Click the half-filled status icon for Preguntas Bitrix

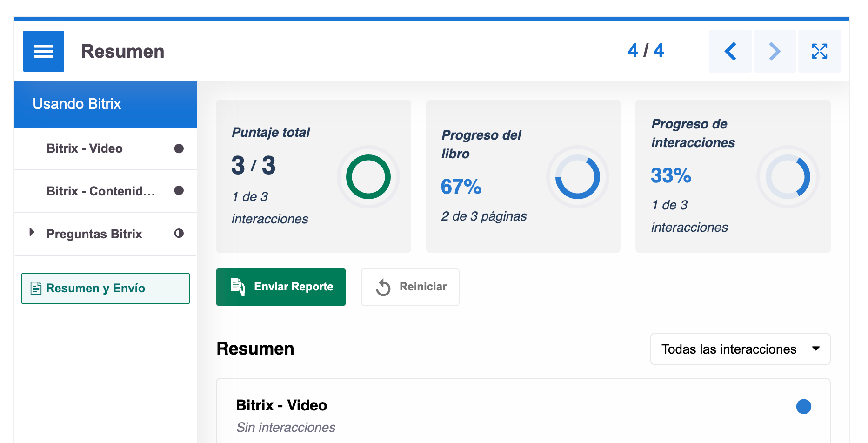point(179,233)
